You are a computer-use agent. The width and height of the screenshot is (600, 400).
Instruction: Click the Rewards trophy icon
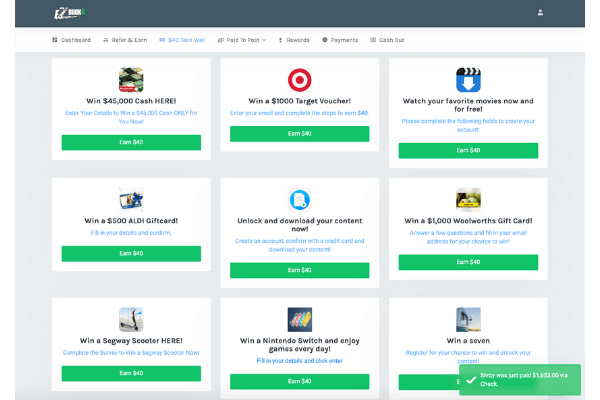(280, 40)
